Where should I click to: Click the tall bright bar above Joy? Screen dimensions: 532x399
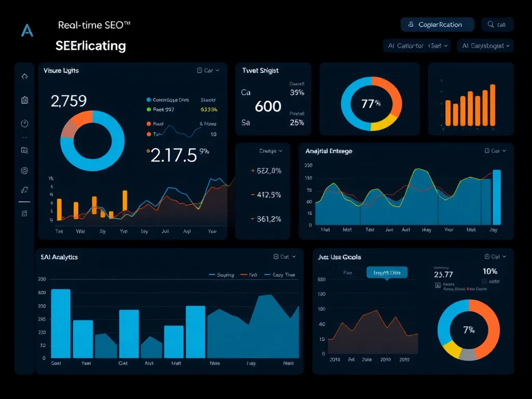click(497, 197)
